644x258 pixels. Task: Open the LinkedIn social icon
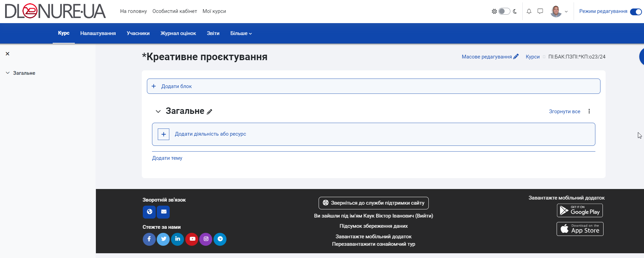click(x=177, y=239)
